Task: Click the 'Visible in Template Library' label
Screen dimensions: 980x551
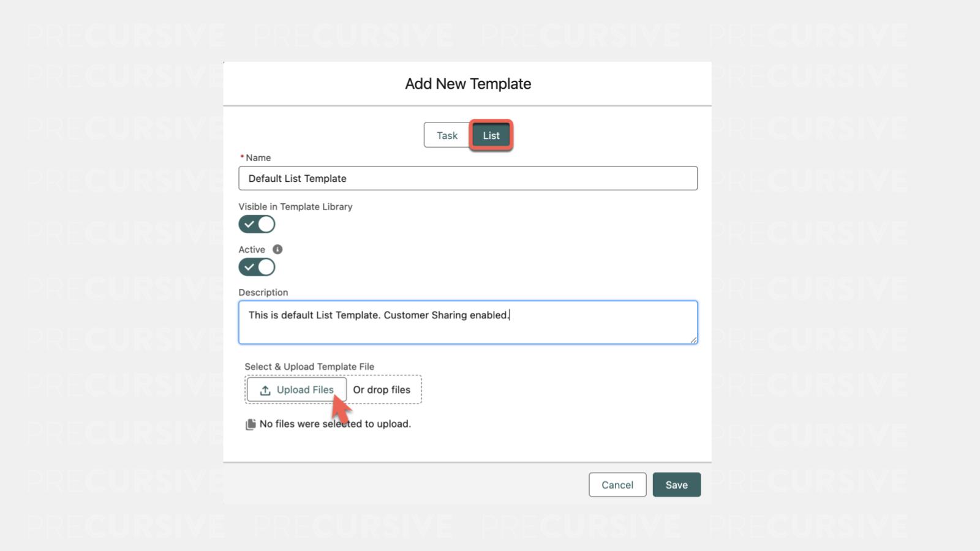Action: [295, 207]
